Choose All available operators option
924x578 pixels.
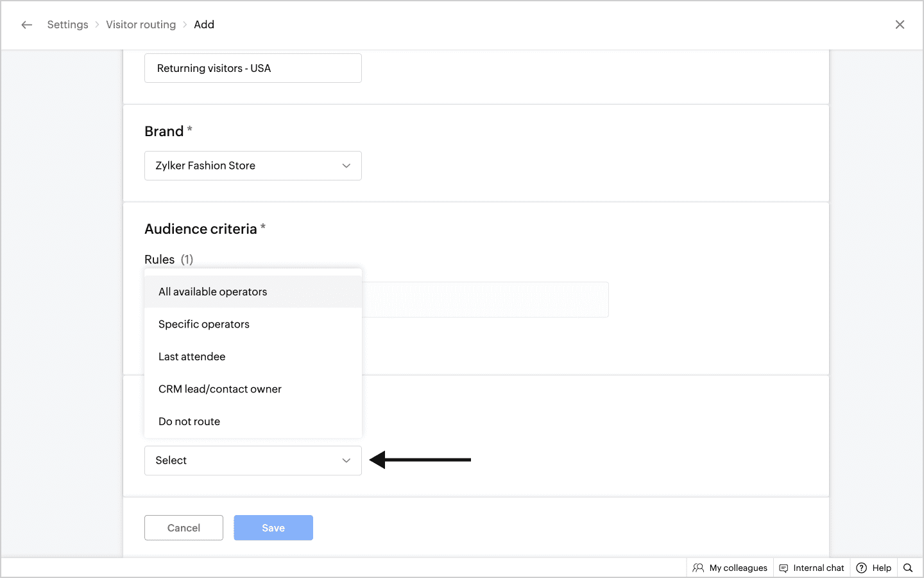tap(213, 292)
